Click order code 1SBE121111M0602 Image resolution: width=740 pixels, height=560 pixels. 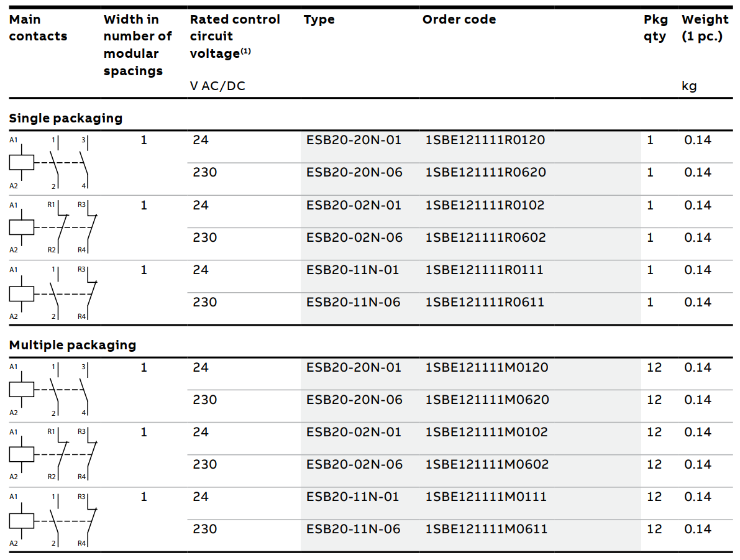click(x=487, y=465)
